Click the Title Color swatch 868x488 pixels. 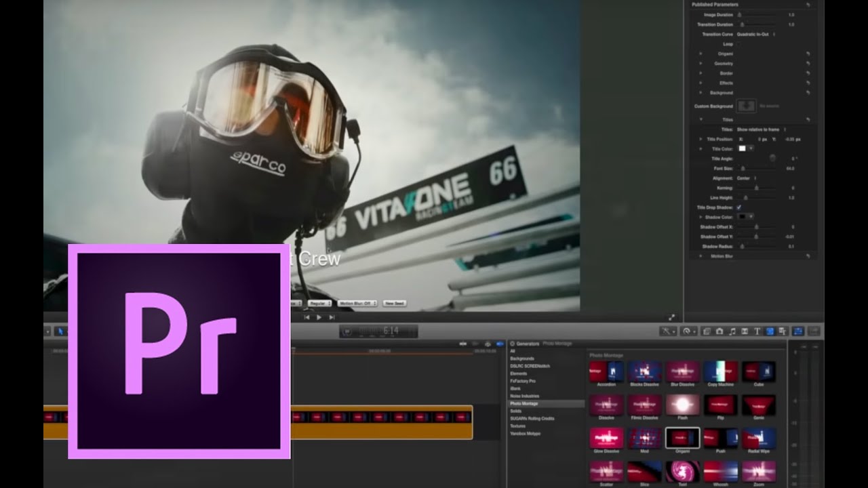point(743,148)
